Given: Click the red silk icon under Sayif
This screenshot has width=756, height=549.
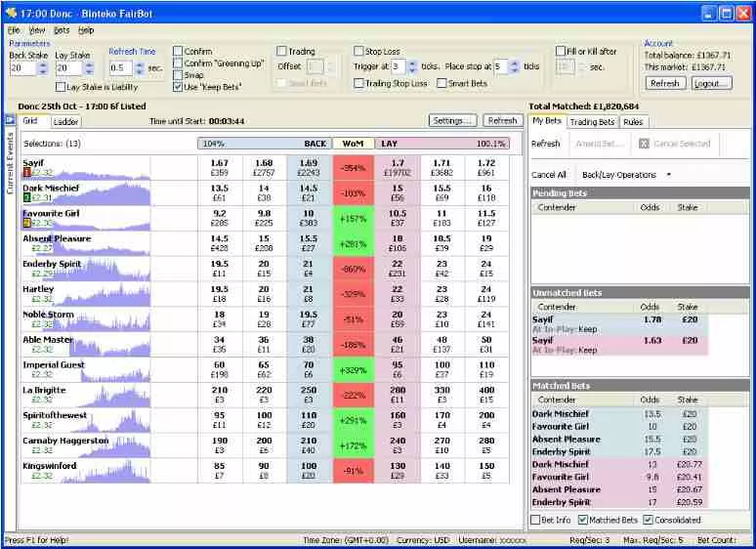Looking at the screenshot, I should click(26, 172).
